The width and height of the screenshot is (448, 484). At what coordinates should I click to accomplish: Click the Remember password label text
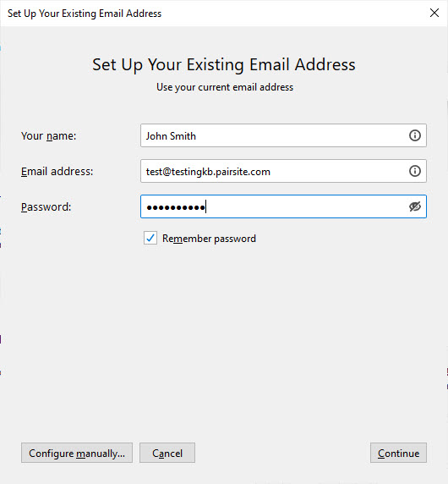click(209, 239)
